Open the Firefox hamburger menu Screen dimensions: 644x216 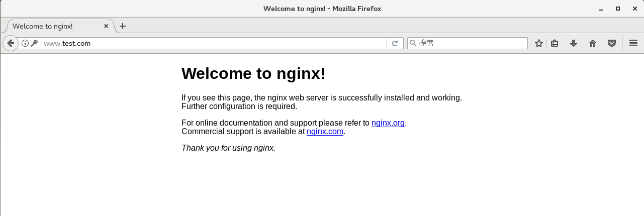point(633,43)
